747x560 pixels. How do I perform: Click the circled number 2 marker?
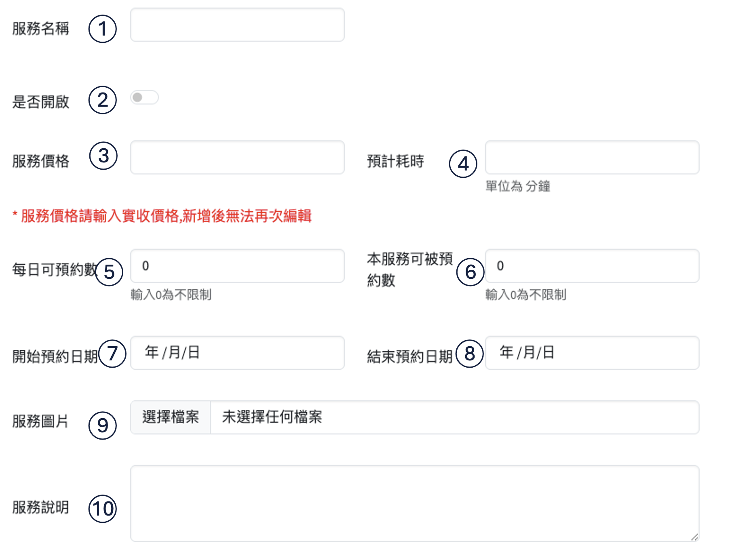click(x=103, y=100)
